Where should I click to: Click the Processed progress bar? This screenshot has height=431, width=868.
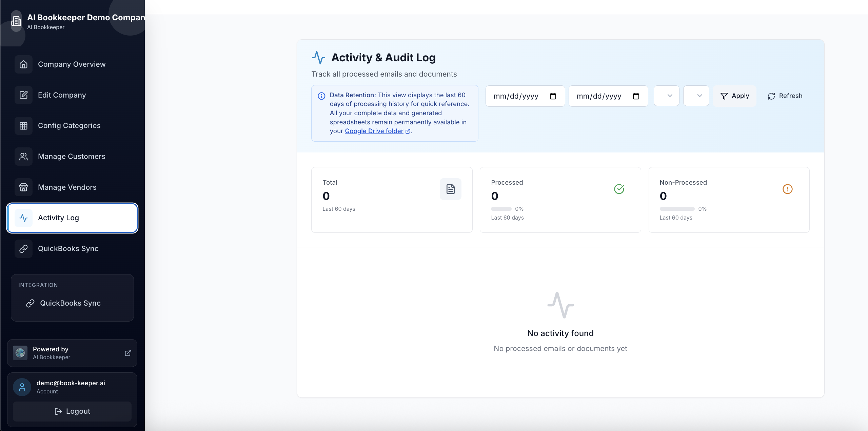click(500, 209)
